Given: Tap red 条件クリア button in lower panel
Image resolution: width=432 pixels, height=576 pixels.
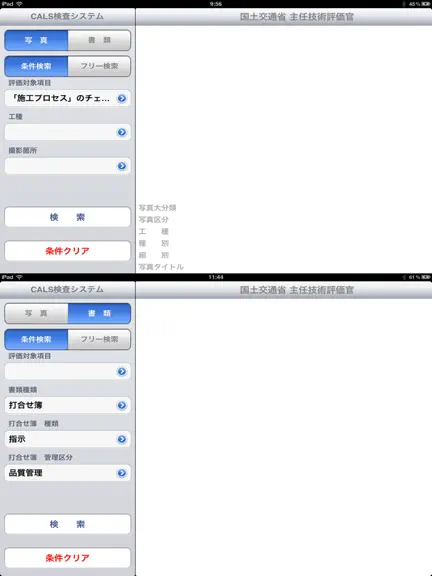Looking at the screenshot, I should click(x=68, y=558).
